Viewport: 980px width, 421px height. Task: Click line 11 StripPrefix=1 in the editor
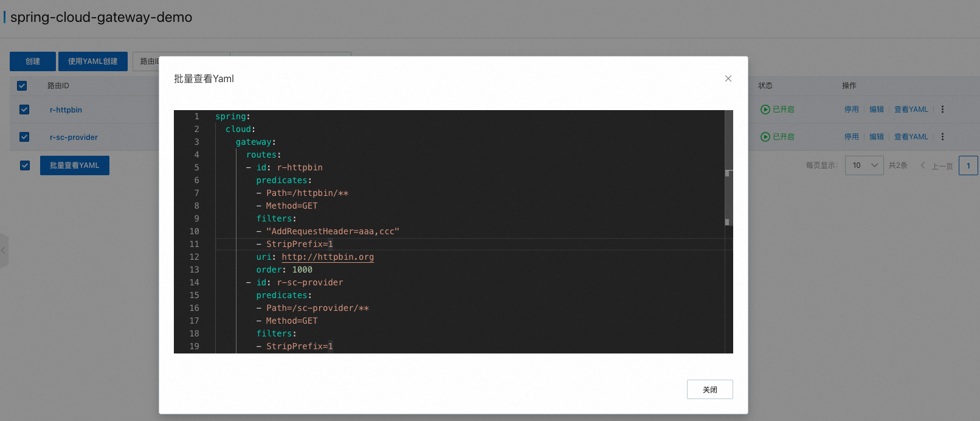294,245
